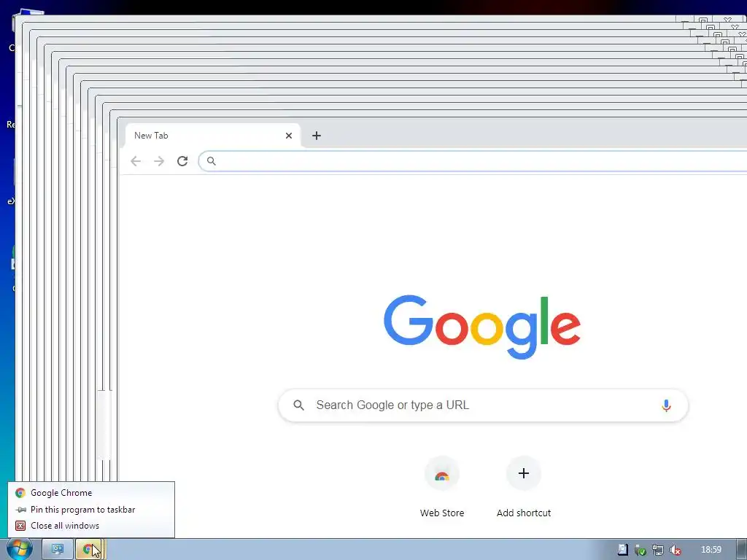Launch Google Chrome from the jump list

91,493
